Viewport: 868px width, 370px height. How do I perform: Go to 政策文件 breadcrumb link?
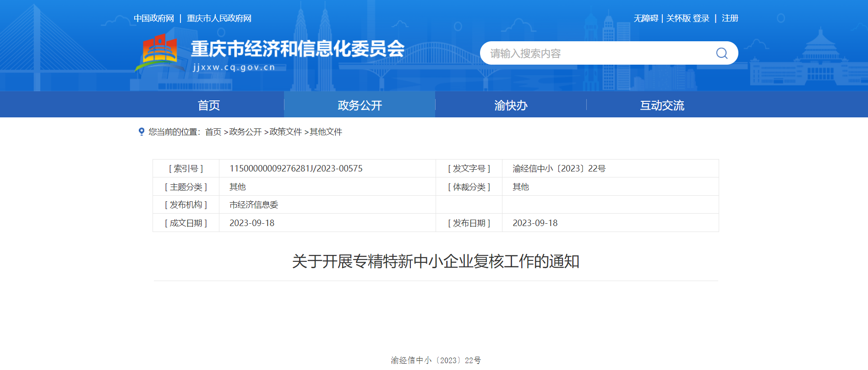(x=285, y=132)
